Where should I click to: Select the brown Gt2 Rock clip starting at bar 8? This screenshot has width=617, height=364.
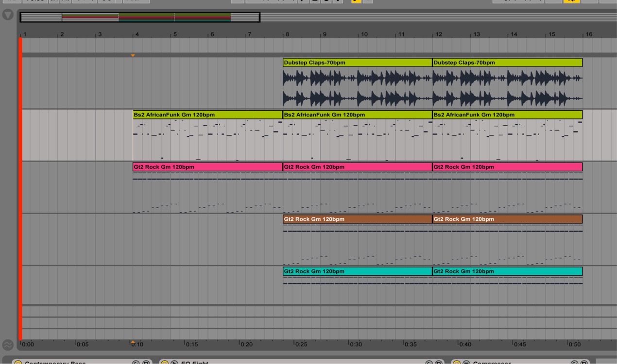coord(358,219)
